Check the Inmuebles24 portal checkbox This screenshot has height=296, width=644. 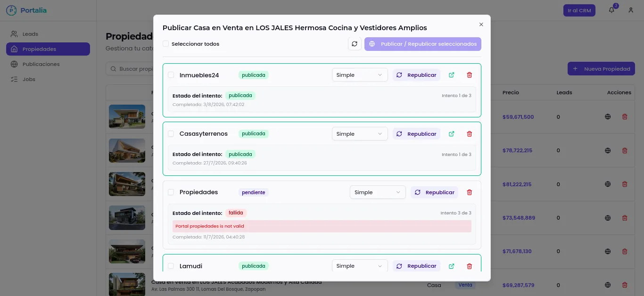point(171,75)
